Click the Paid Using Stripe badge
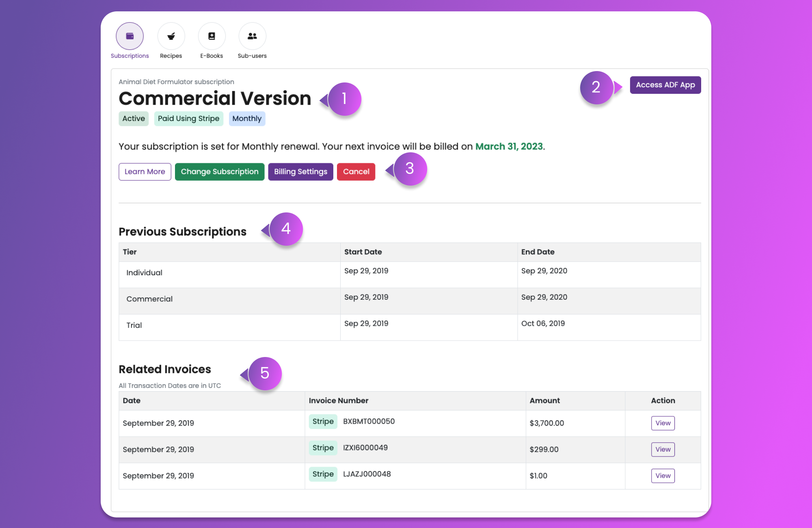The width and height of the screenshot is (812, 528). [188, 119]
